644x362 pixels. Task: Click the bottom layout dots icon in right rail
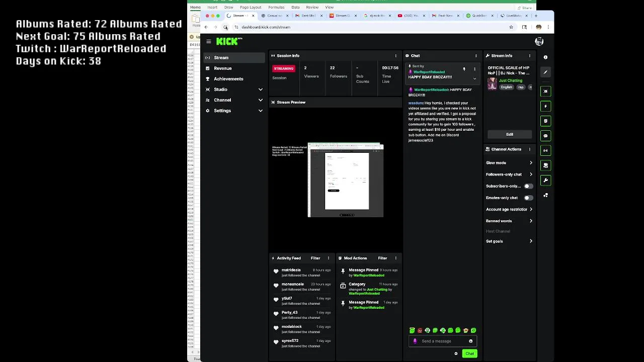click(x=545, y=195)
